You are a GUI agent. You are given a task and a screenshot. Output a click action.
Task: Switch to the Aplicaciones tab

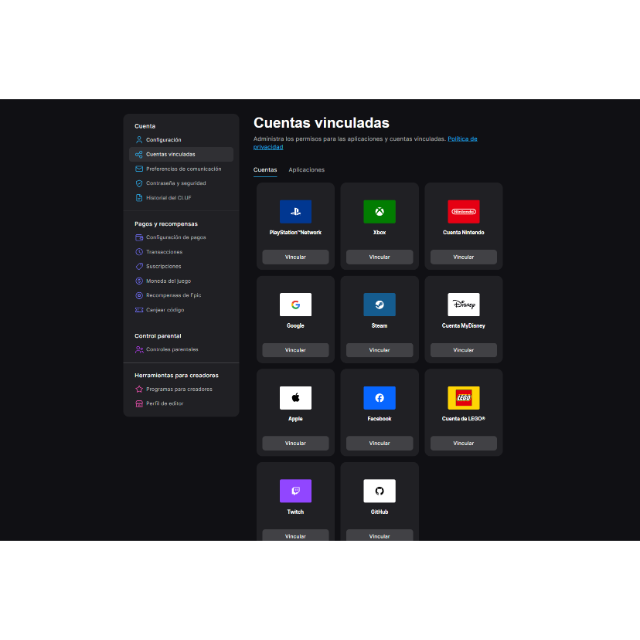point(307,170)
